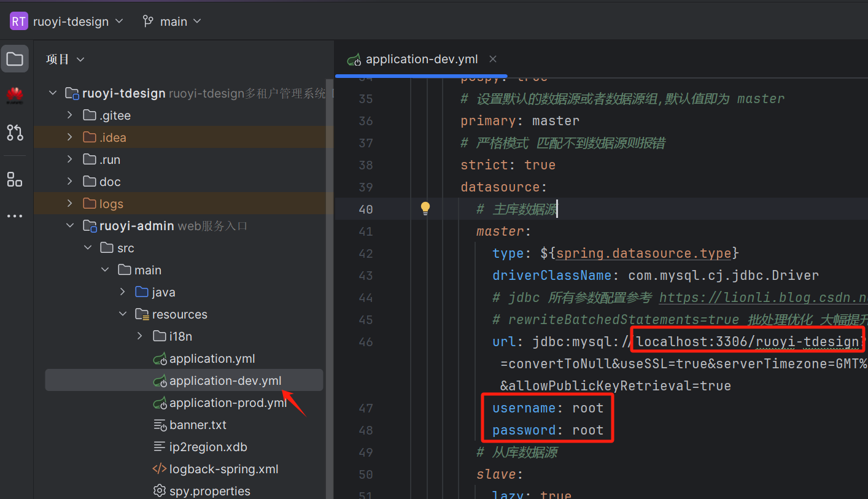Screen dimensions: 868x499
Task: Collapse the resources folder
Action: pos(122,314)
